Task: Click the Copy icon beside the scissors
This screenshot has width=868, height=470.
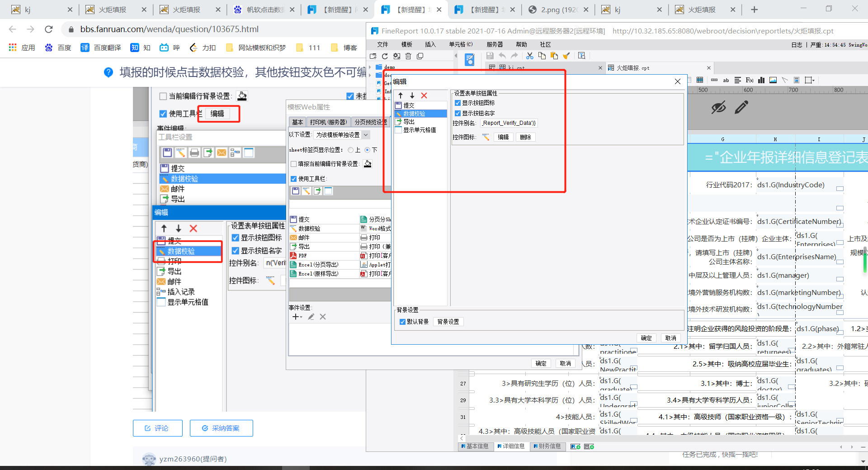Action: (x=542, y=56)
